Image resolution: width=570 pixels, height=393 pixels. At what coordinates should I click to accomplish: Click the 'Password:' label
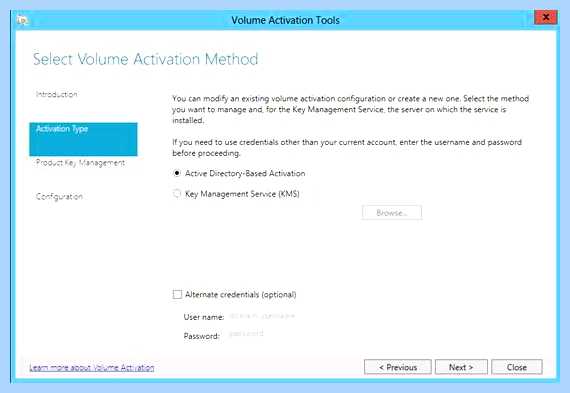point(201,336)
